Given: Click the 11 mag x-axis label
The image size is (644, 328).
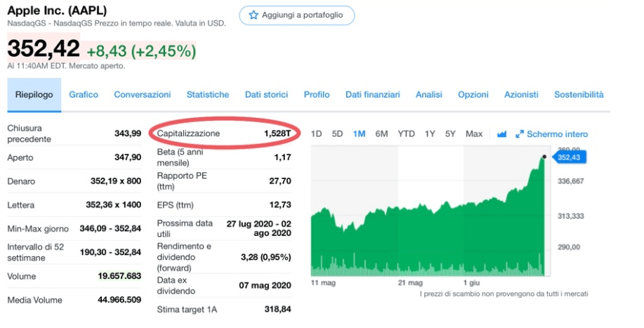Looking at the screenshot, I should click(323, 283).
